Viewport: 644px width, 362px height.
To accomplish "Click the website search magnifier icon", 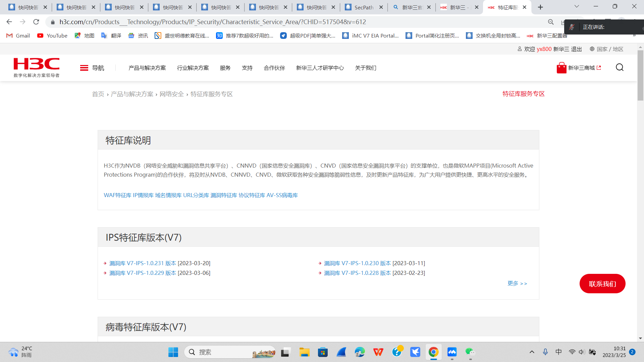I will pyautogui.click(x=620, y=67).
